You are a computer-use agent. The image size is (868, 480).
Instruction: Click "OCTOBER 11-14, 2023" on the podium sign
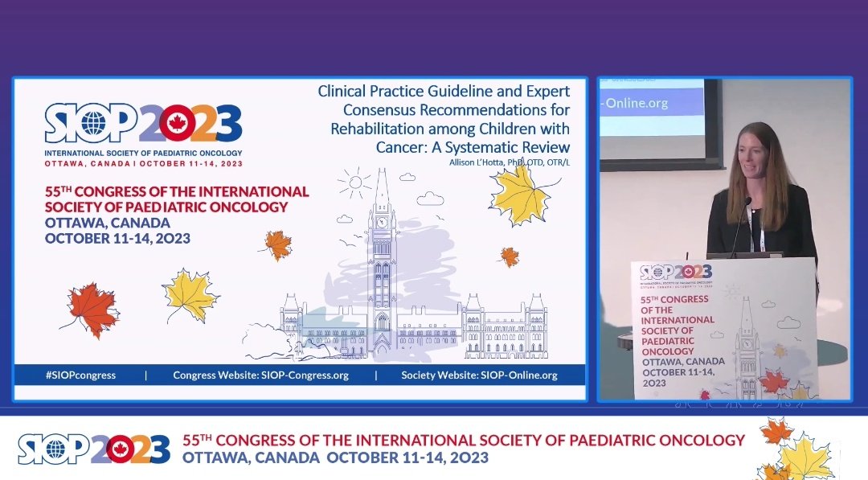click(678, 377)
